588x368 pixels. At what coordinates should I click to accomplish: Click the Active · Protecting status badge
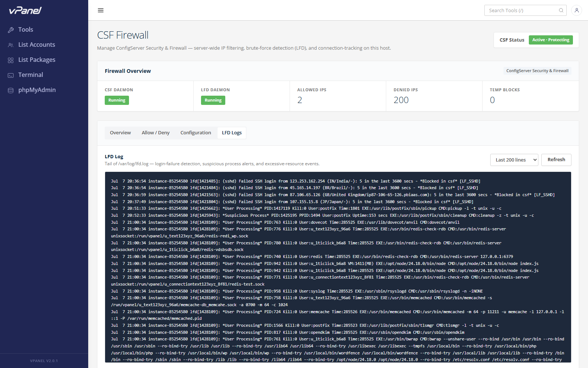coord(551,40)
